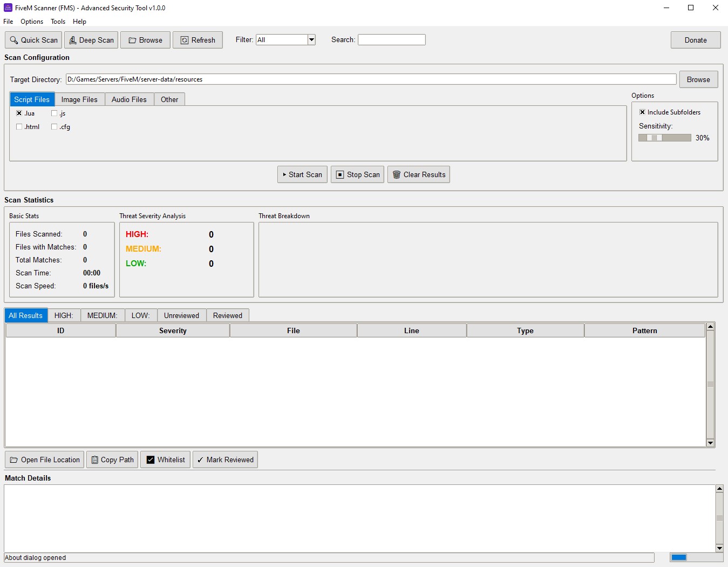
Task: Toggle Include Subfolders option
Action: click(642, 112)
